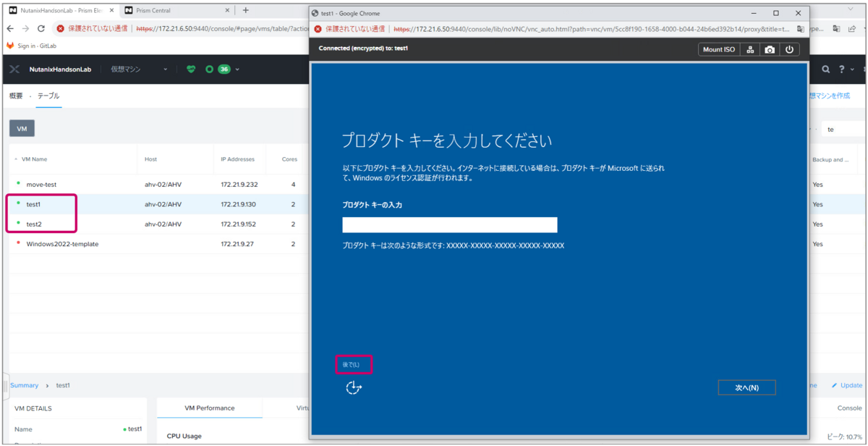
Task: Click the Summary breadcrumb link
Action: [25, 385]
